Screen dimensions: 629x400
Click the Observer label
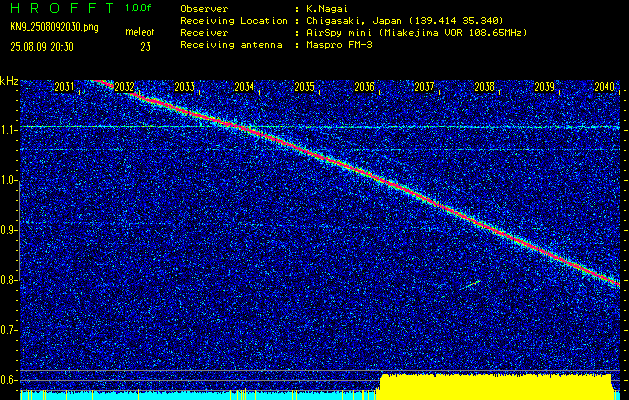coord(204,9)
